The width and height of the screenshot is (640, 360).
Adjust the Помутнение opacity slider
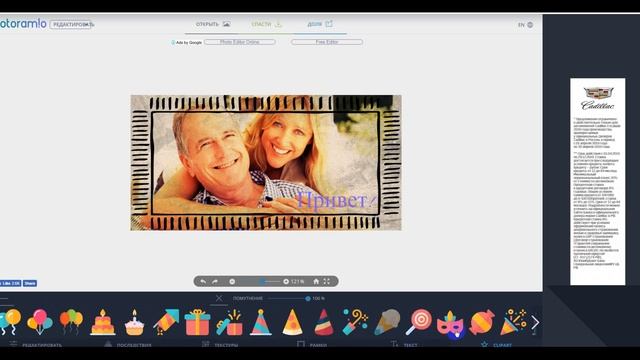(x=289, y=299)
